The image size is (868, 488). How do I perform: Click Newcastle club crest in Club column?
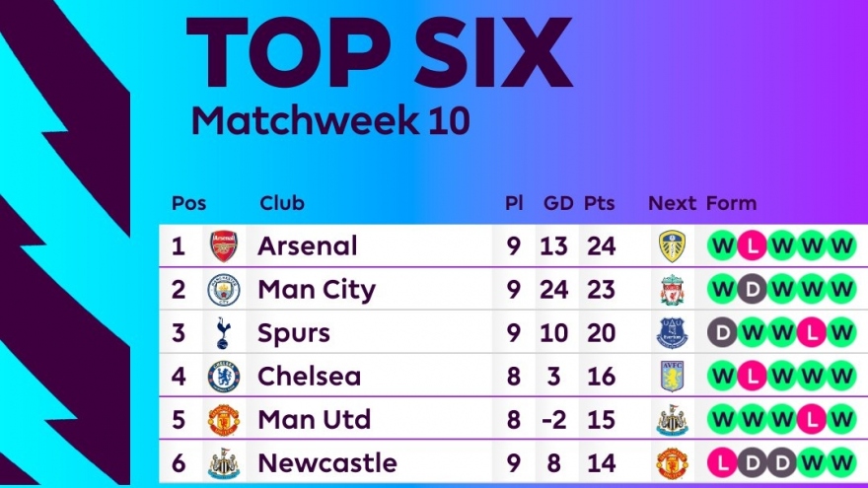224,463
